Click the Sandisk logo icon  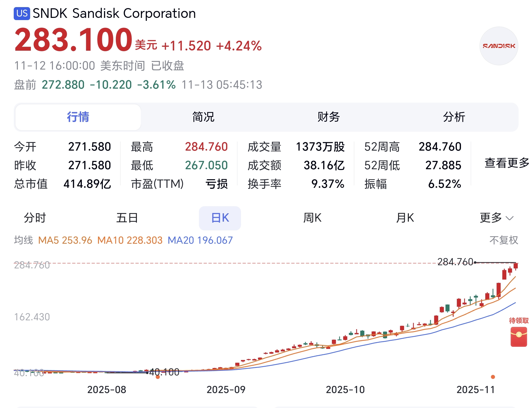tap(498, 46)
